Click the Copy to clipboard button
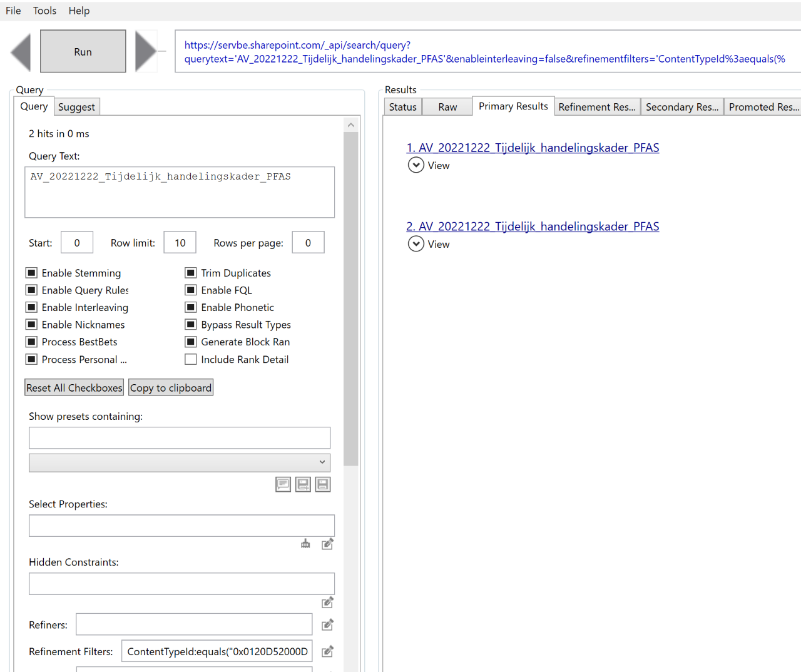801x672 pixels. click(171, 388)
